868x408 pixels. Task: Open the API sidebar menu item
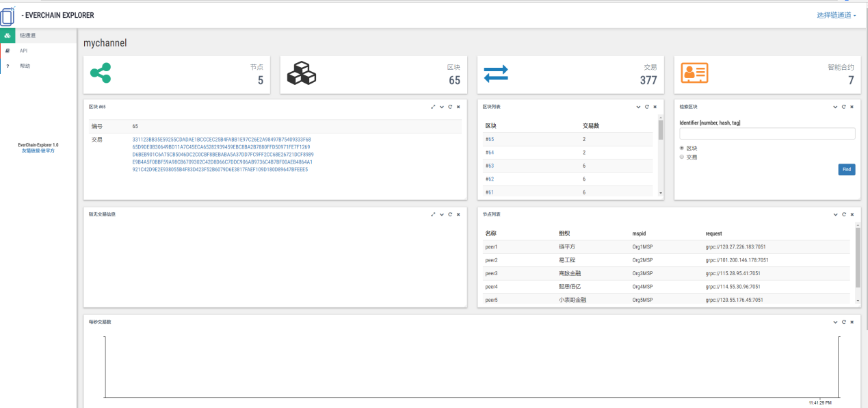tap(23, 51)
